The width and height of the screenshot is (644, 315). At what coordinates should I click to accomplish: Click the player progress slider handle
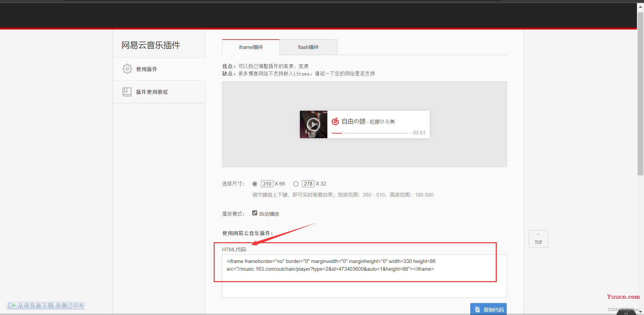coord(344,133)
